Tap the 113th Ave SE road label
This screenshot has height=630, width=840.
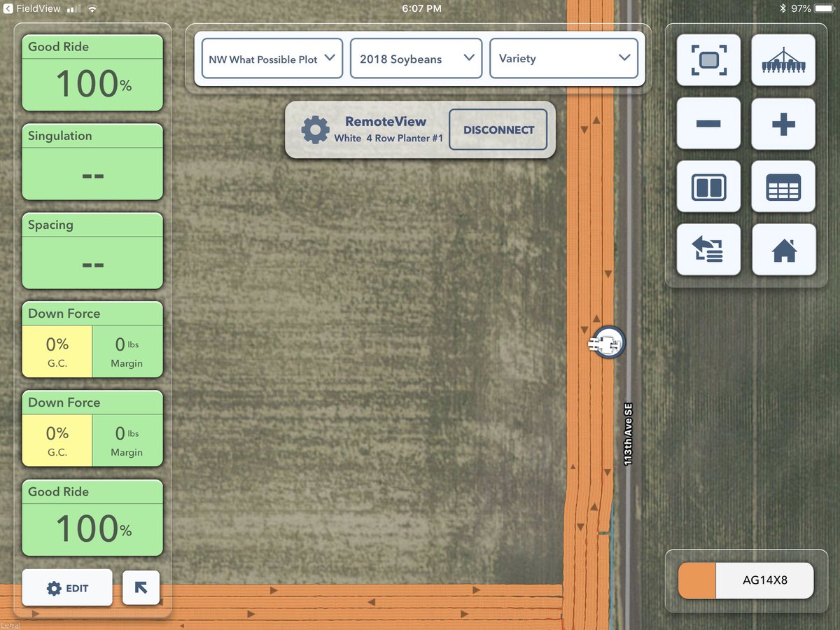click(x=628, y=434)
